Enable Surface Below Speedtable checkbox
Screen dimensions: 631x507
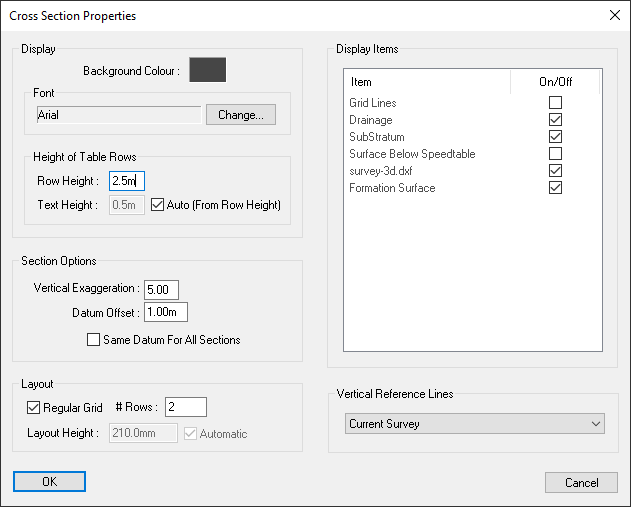pyautogui.click(x=555, y=154)
